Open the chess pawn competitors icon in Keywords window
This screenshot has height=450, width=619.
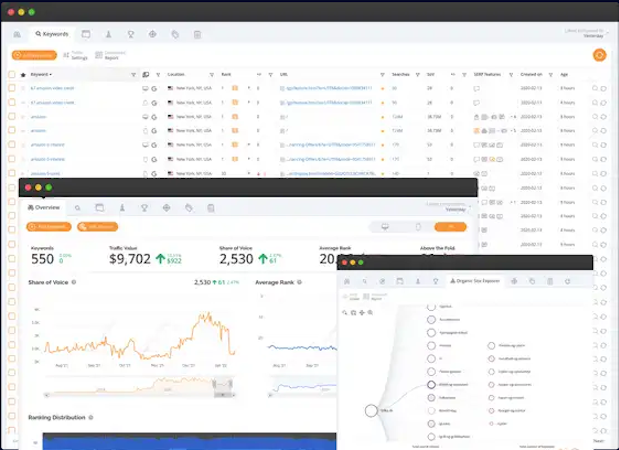click(108, 34)
